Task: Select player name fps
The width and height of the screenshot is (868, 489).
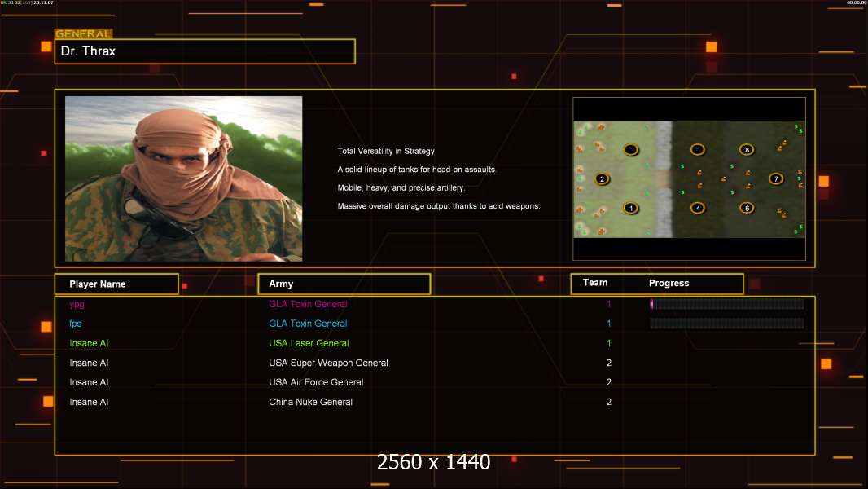Action: [x=75, y=324]
